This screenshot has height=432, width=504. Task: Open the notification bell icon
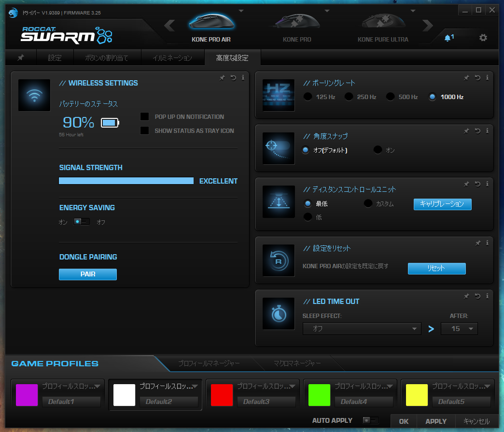tap(448, 38)
